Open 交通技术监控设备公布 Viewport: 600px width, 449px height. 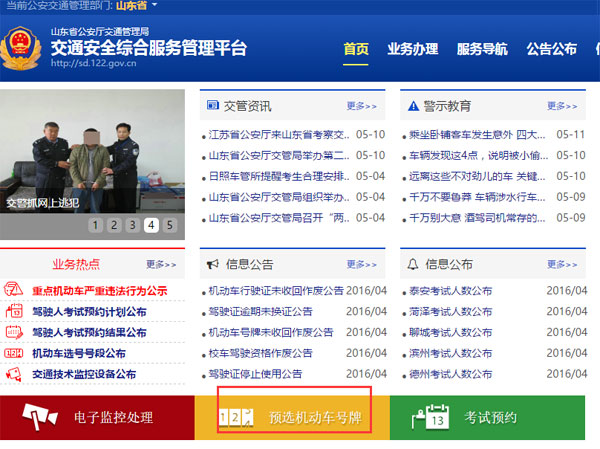tap(84, 374)
